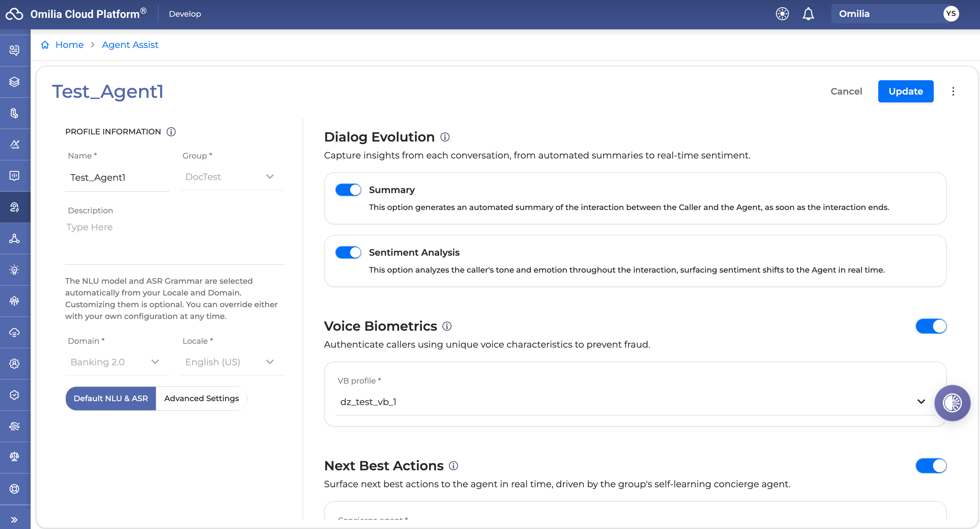Disable the Voice Biometrics toggle
980x529 pixels.
(931, 326)
